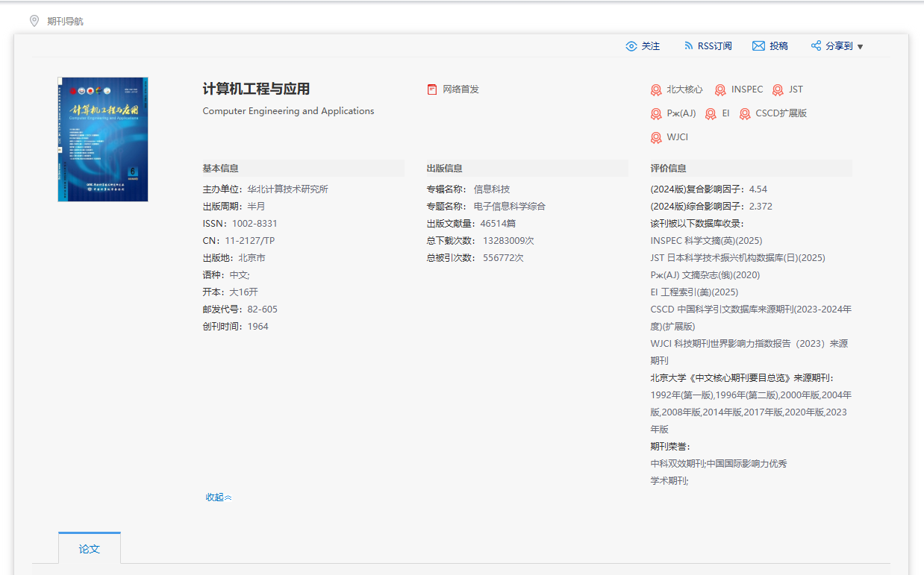Click the INSPEC medal badge icon
This screenshot has width=924, height=575.
720,90
